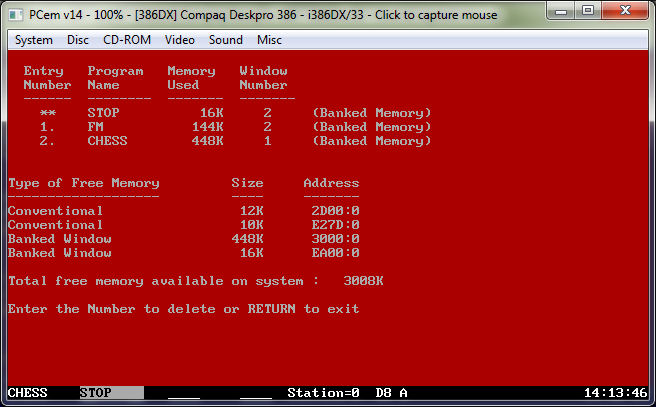Click the Address column header
656x407 pixels.
click(331, 183)
